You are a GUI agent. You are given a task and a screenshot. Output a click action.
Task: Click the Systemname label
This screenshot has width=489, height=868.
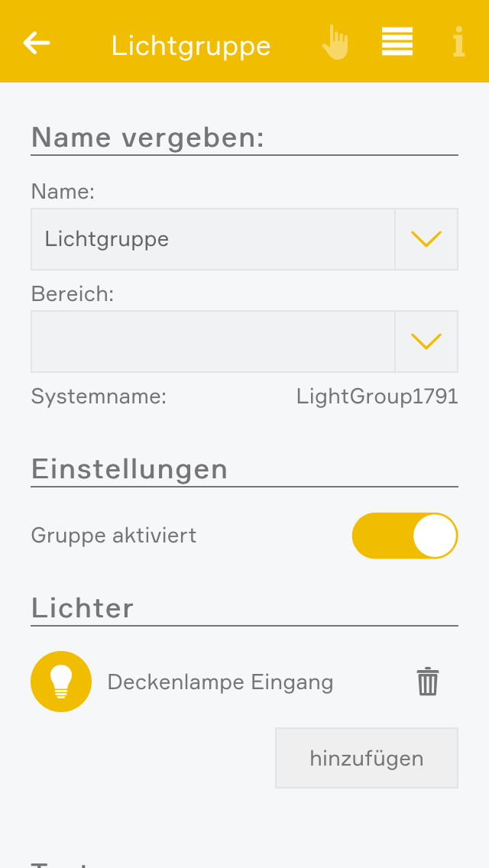tap(99, 397)
